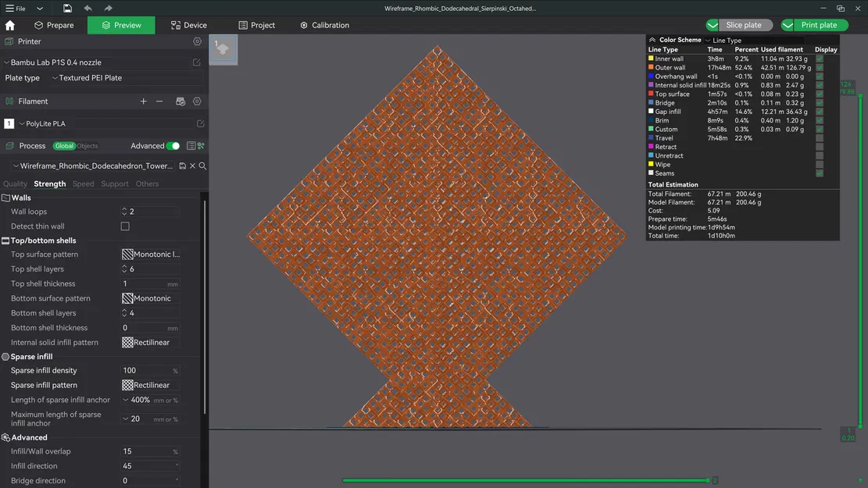
Task: Edit the Bambu Lab P1S printer preset
Action: (x=197, y=62)
